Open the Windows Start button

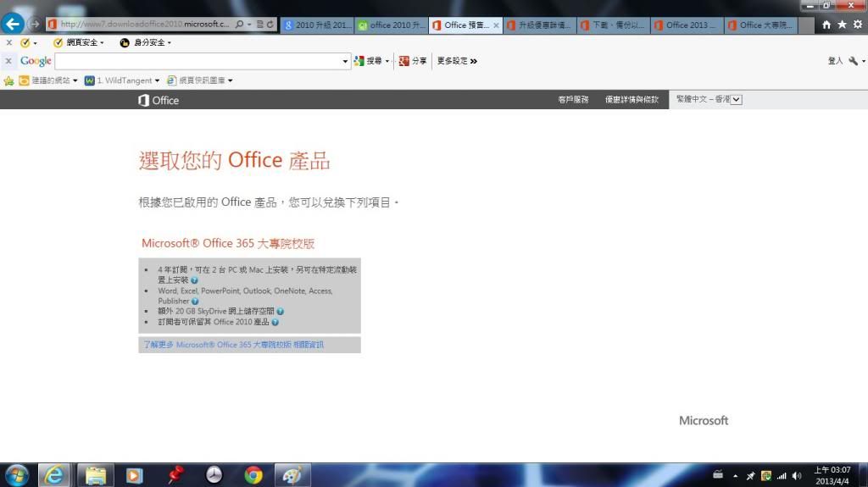click(x=17, y=475)
